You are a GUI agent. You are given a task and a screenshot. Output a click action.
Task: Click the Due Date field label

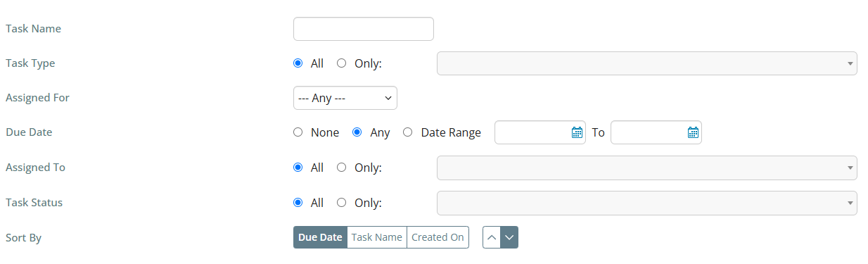click(x=29, y=132)
